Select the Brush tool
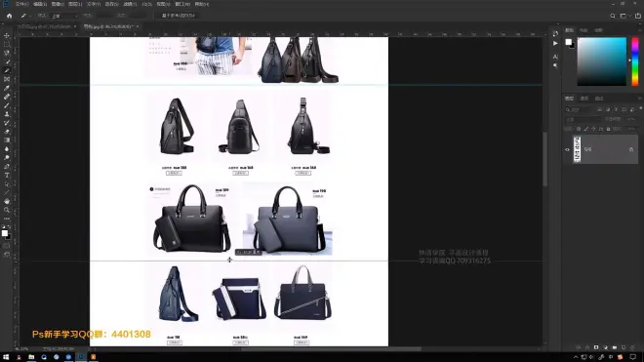The width and height of the screenshot is (644, 362). click(x=7, y=105)
